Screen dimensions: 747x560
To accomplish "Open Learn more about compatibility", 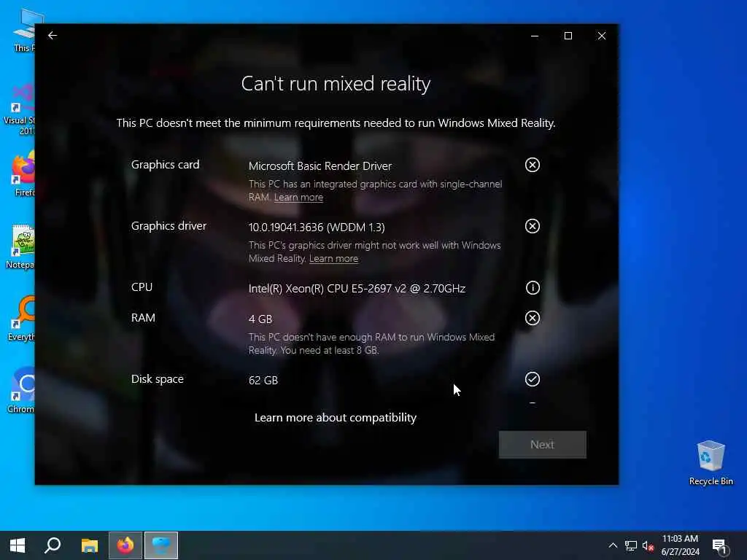I will coord(336,418).
